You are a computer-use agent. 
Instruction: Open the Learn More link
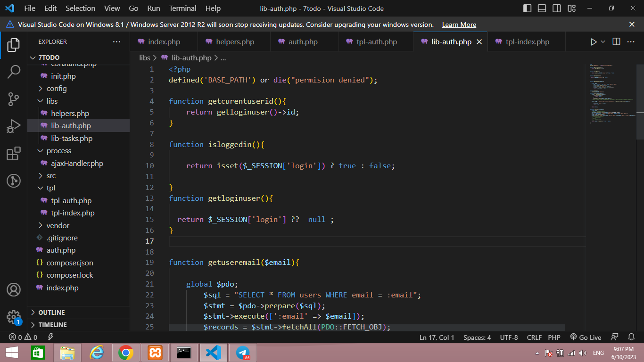point(459,25)
